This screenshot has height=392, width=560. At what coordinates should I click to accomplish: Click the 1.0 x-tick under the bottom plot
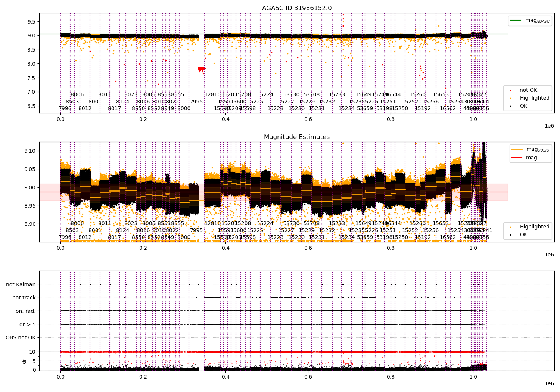point(473,377)
